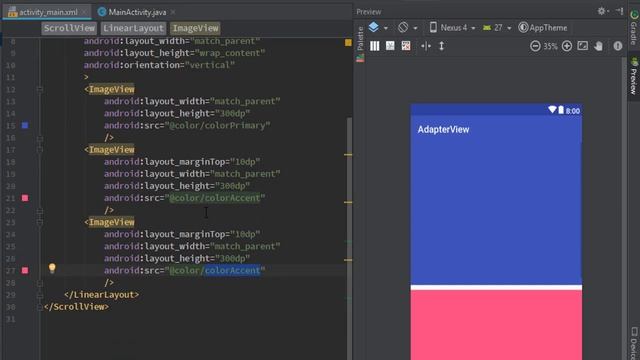Click the yellow lightbulb quick-fix icon

click(52, 268)
